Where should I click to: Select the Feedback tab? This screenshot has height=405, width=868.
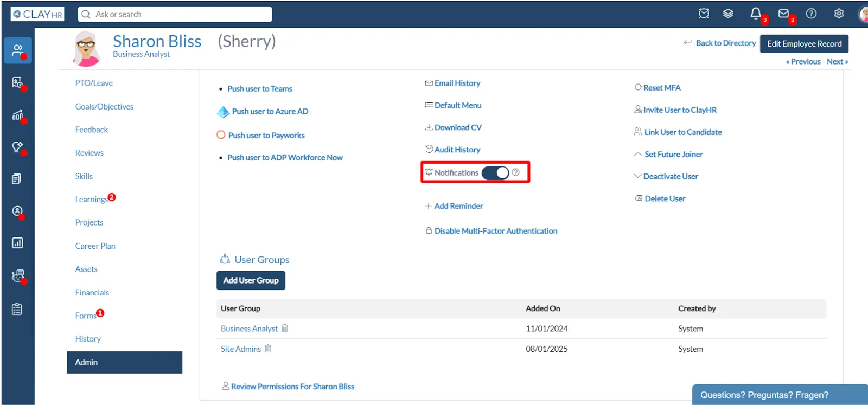(x=91, y=130)
